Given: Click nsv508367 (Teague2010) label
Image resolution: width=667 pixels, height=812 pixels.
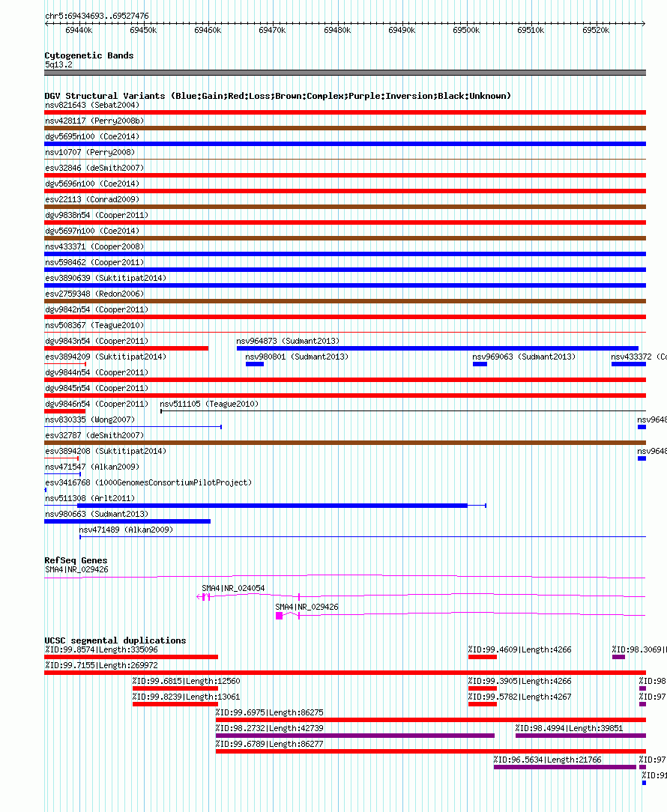Looking at the screenshot, I should point(94,325).
